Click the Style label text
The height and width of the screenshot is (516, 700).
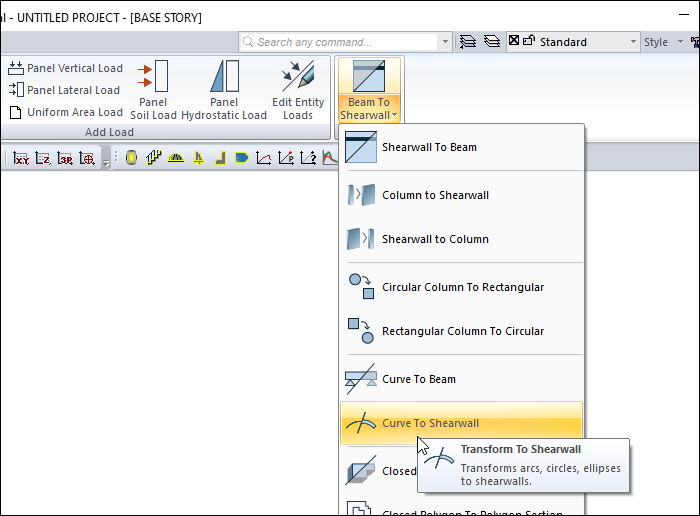pos(656,42)
